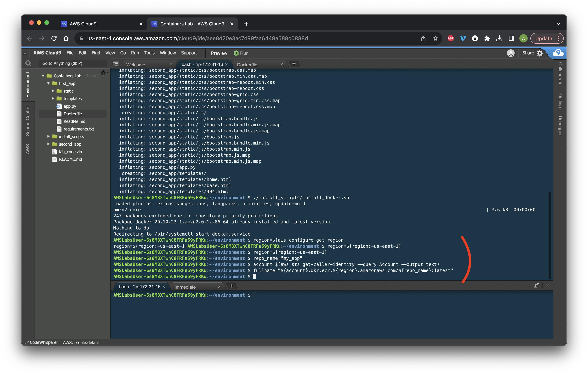This screenshot has width=588, height=374.
Task: Collapse the menu bar with up arrow
Action: tap(25, 53)
